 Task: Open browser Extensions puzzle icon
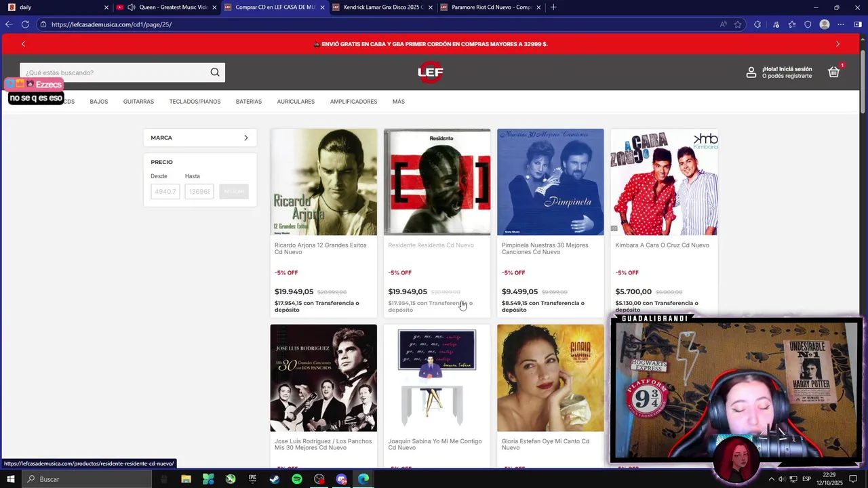click(757, 24)
